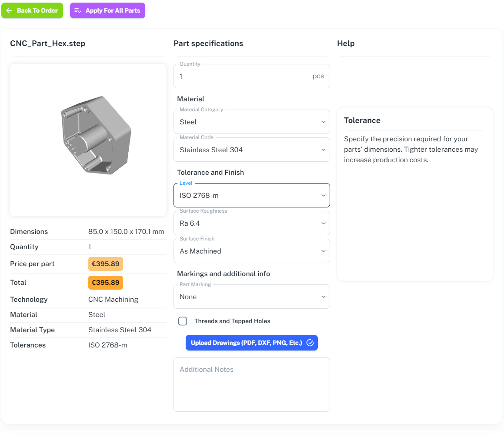Viewport: 504px width, 434px height.
Task: Click the CNC_Part_Hex.step file title
Action: (x=48, y=43)
